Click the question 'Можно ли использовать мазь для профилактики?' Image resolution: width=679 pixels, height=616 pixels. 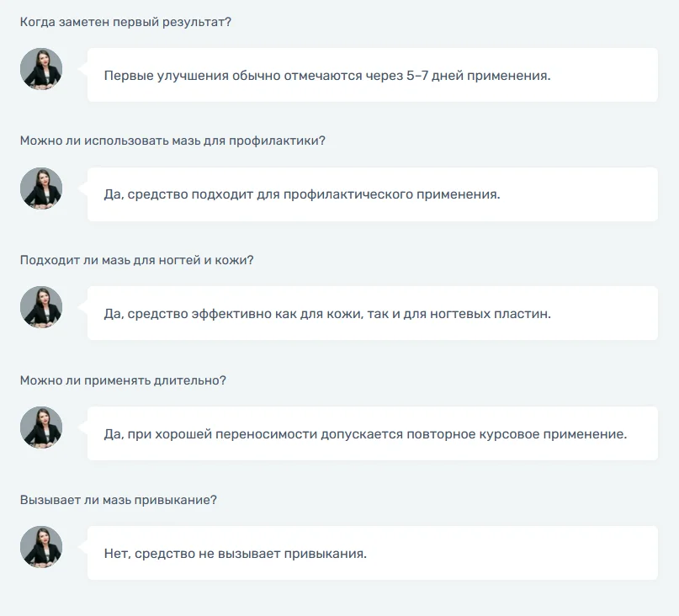[x=172, y=141]
